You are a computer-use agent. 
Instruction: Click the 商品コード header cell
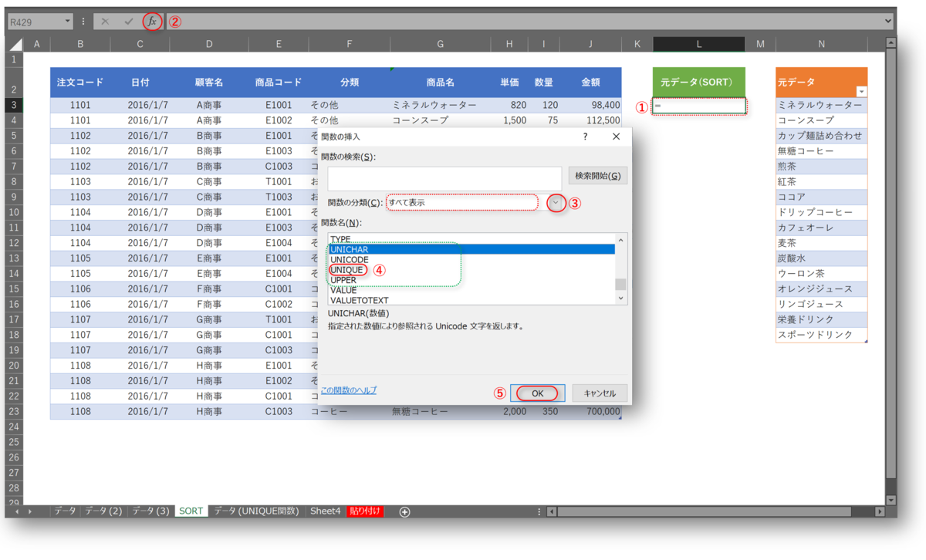279,82
